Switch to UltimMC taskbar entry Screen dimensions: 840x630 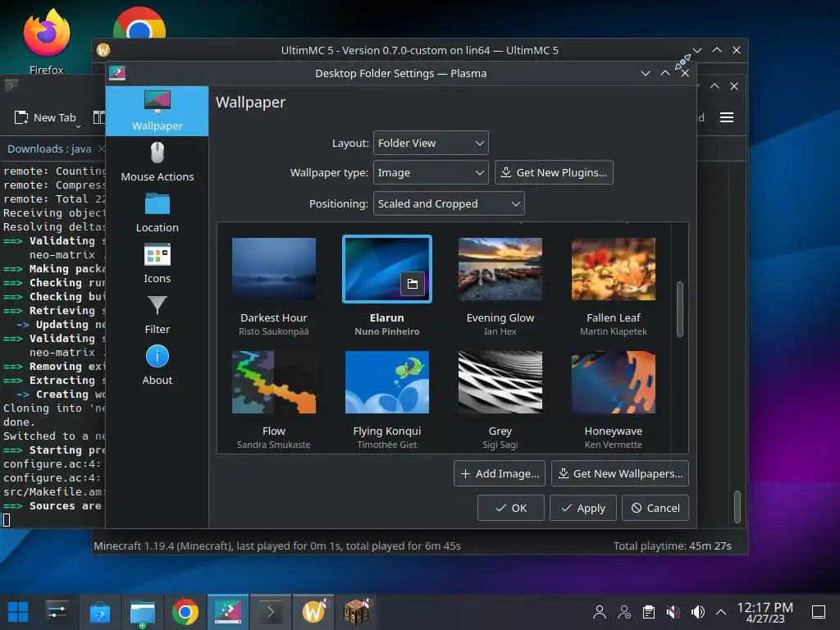tap(313, 612)
